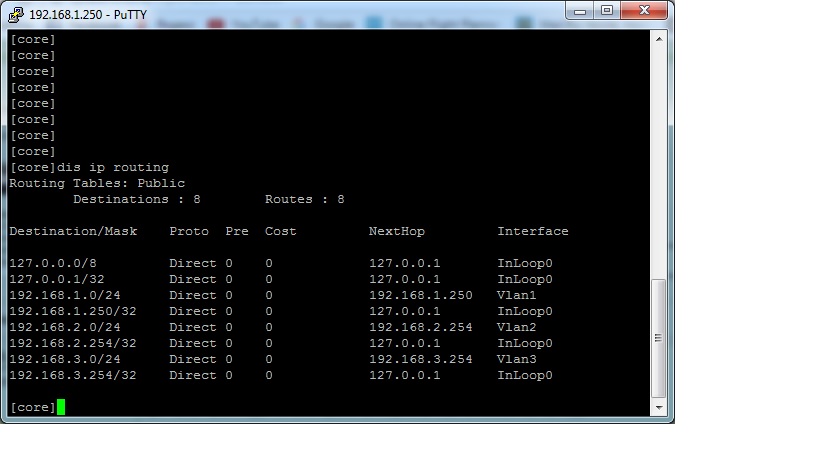Click 'Routing Tables: Public' line

pyautogui.click(x=97, y=183)
